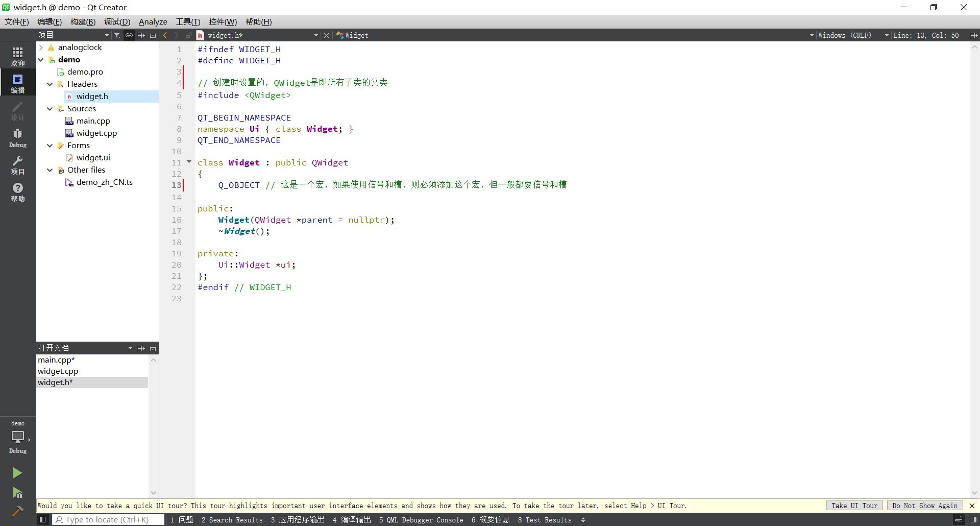The image size is (980, 526).
Task: Go forward in editor navigation history
Action: (177, 35)
